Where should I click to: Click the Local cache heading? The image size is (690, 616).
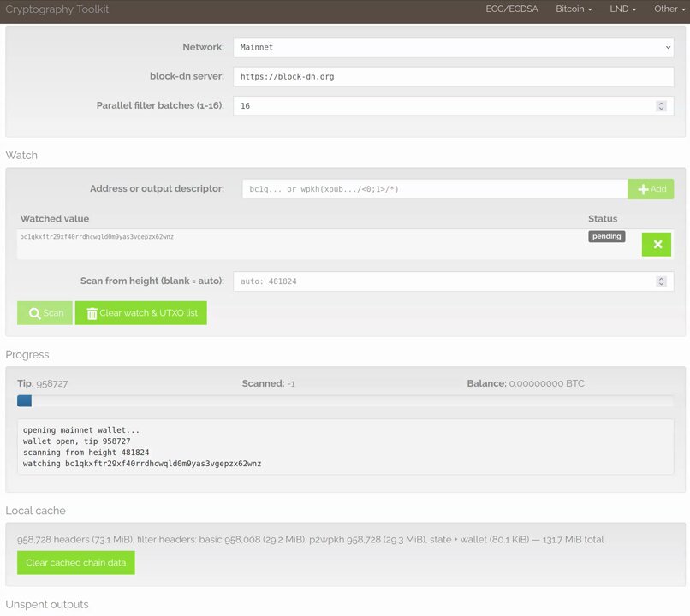click(x=36, y=511)
